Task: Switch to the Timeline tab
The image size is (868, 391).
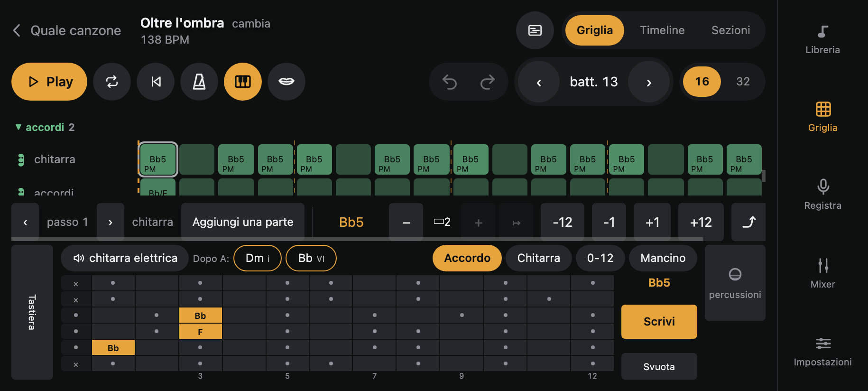Action: [662, 30]
